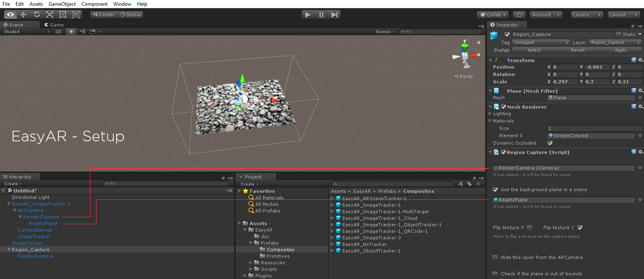Enable Hide this layer from ARCamera
Image resolution: width=644 pixels, height=279 pixels.
coord(495,257)
